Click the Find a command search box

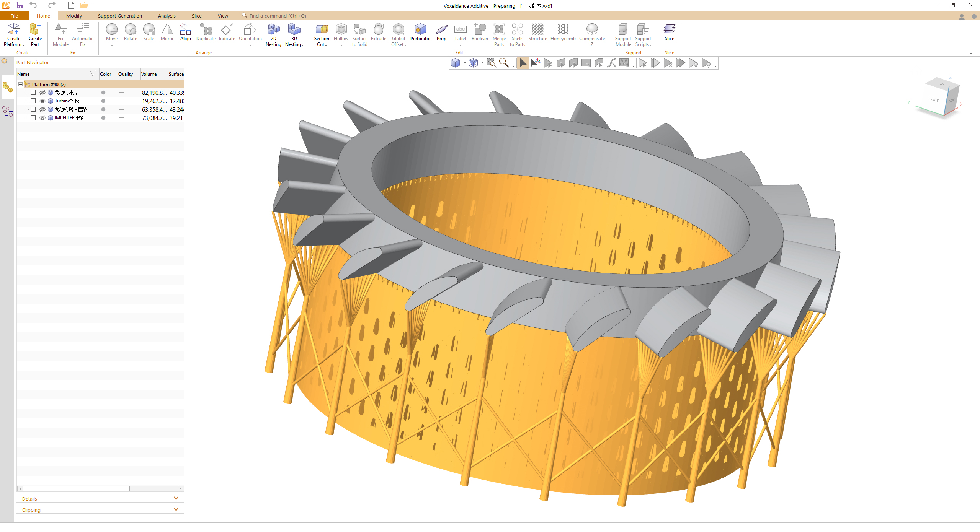(x=278, y=16)
